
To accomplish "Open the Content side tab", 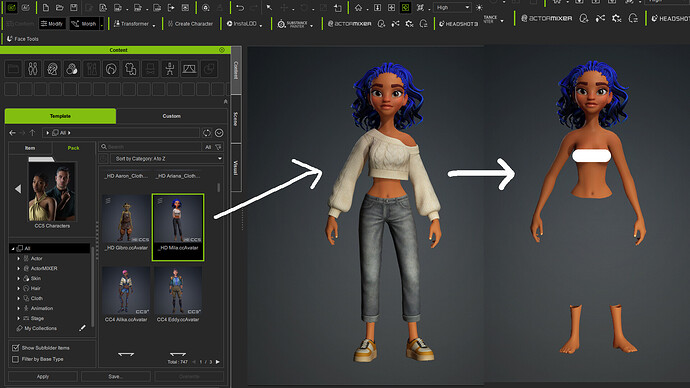I will (235, 70).
